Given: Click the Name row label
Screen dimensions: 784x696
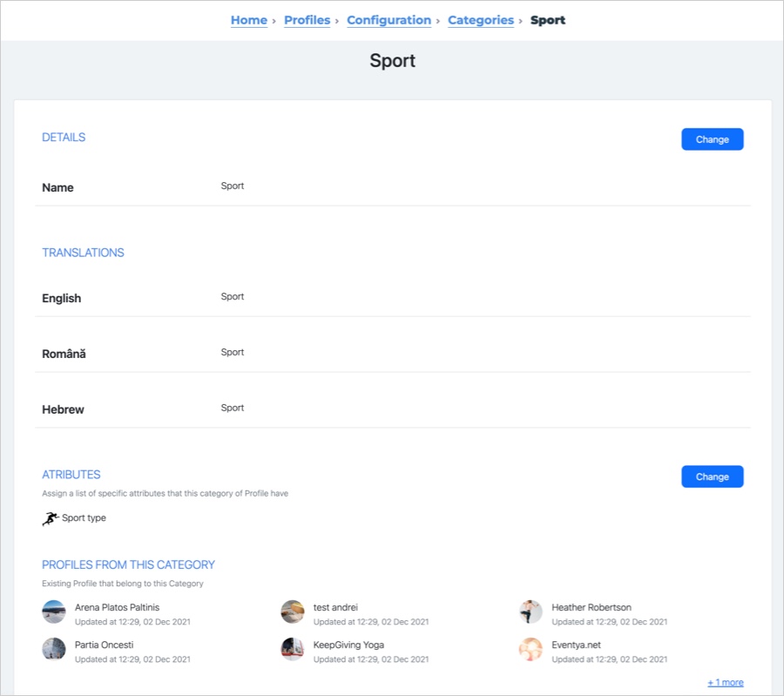Looking at the screenshot, I should pos(57,187).
